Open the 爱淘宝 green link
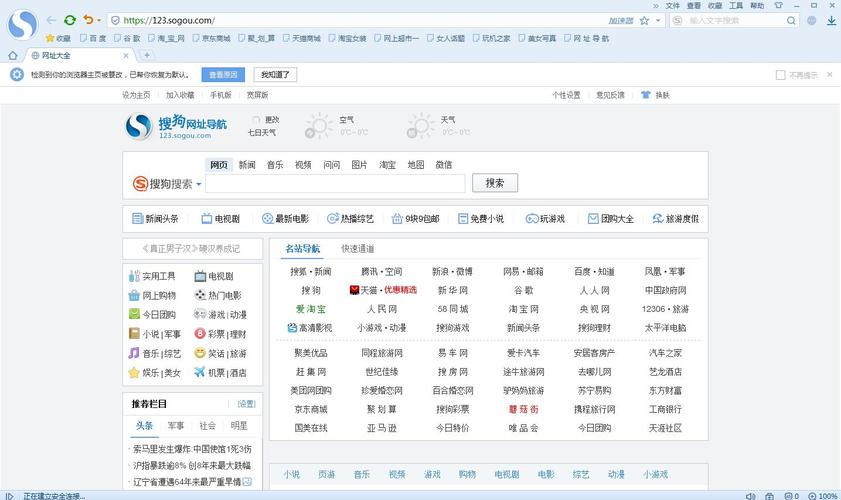 [x=311, y=309]
